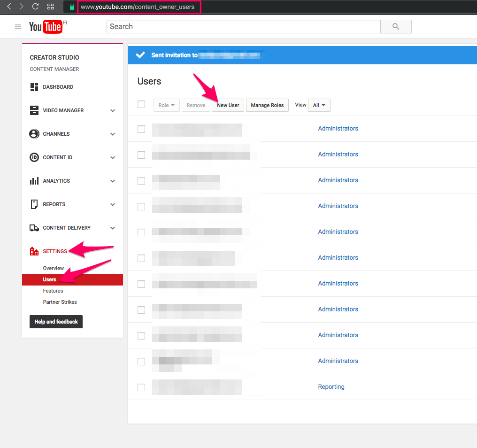Click the Content Manager label
Screen dimensions: 477x448
pyautogui.click(x=54, y=69)
